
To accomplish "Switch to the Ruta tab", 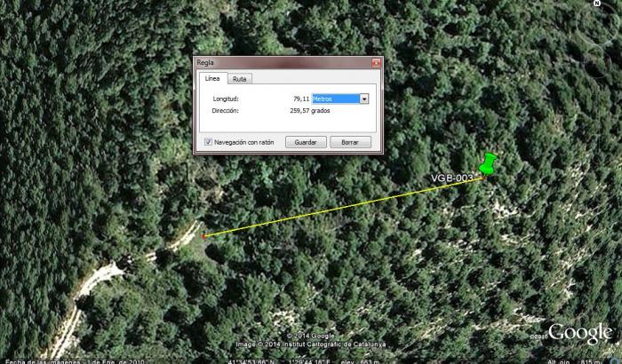I will (x=240, y=79).
